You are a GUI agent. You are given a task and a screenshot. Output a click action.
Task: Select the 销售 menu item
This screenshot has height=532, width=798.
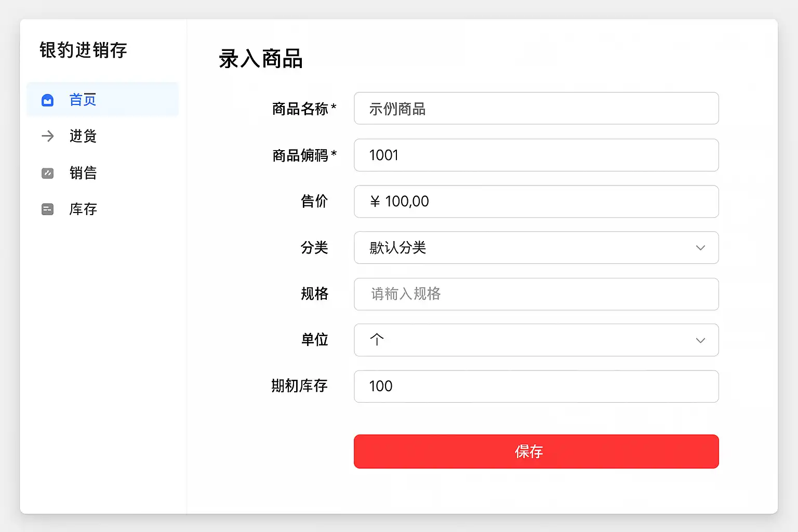point(83,173)
